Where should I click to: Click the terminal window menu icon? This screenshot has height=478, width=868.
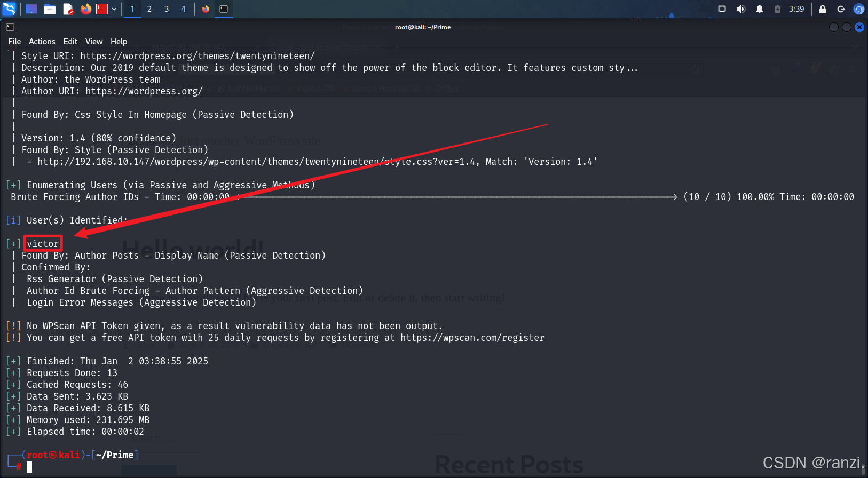(10, 27)
